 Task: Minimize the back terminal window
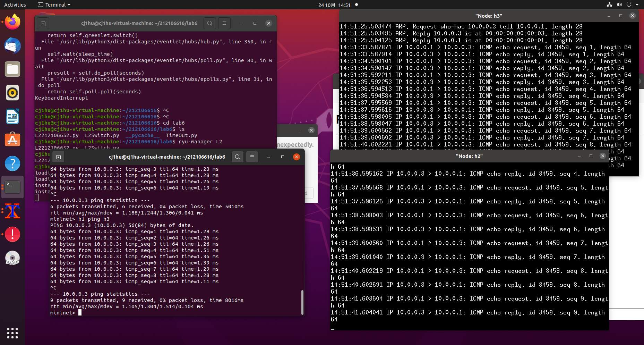(x=241, y=23)
